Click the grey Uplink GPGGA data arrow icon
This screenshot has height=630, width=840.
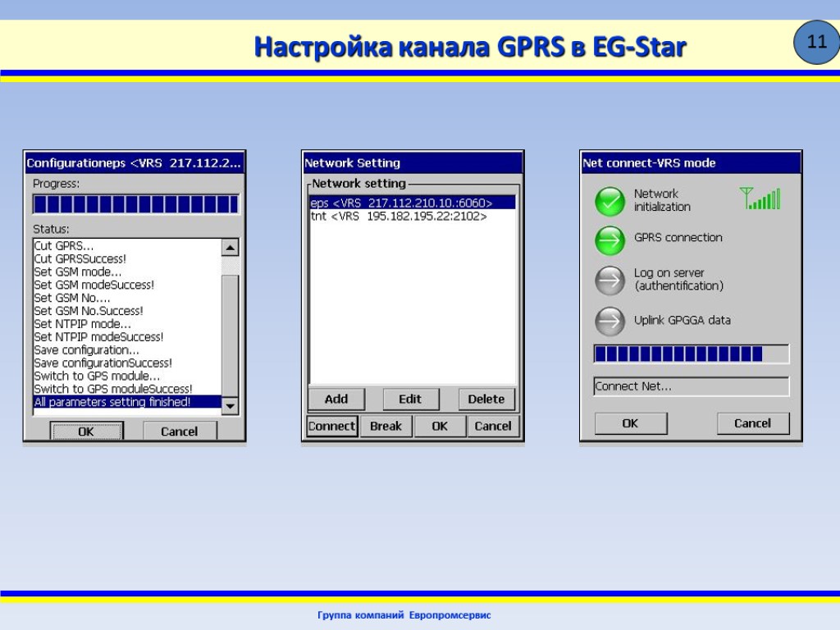click(609, 321)
